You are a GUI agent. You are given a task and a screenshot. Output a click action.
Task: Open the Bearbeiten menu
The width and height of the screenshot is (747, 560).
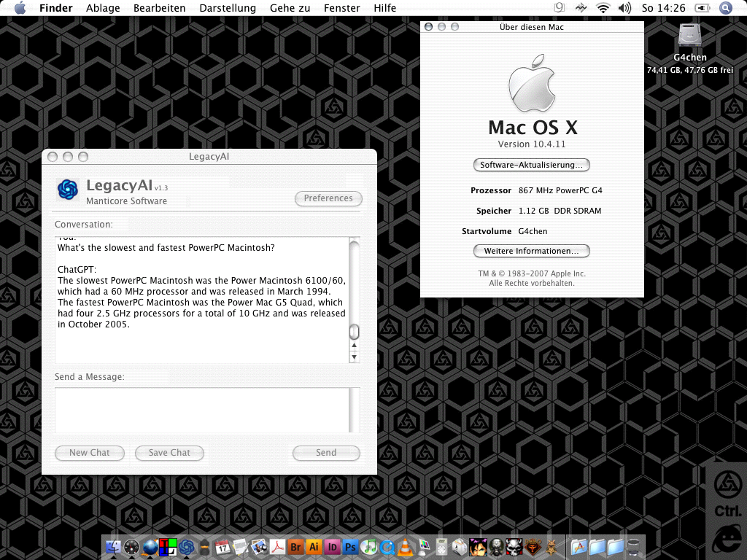[x=160, y=8]
